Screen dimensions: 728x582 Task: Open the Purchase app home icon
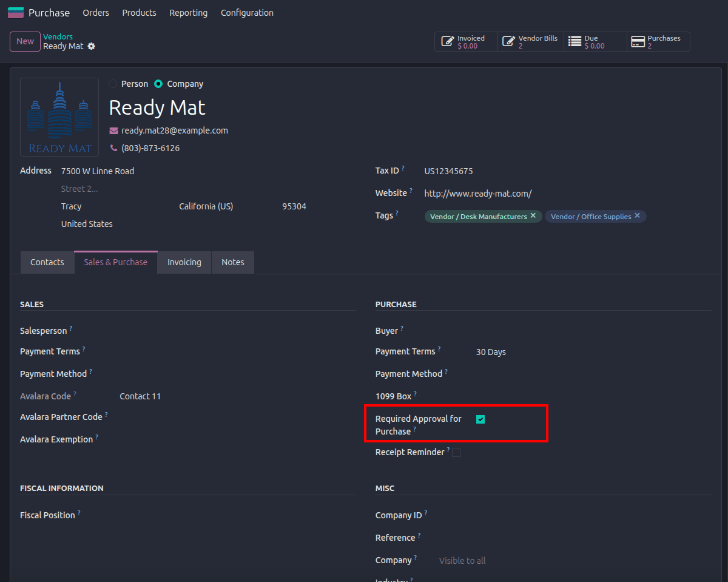pos(16,13)
